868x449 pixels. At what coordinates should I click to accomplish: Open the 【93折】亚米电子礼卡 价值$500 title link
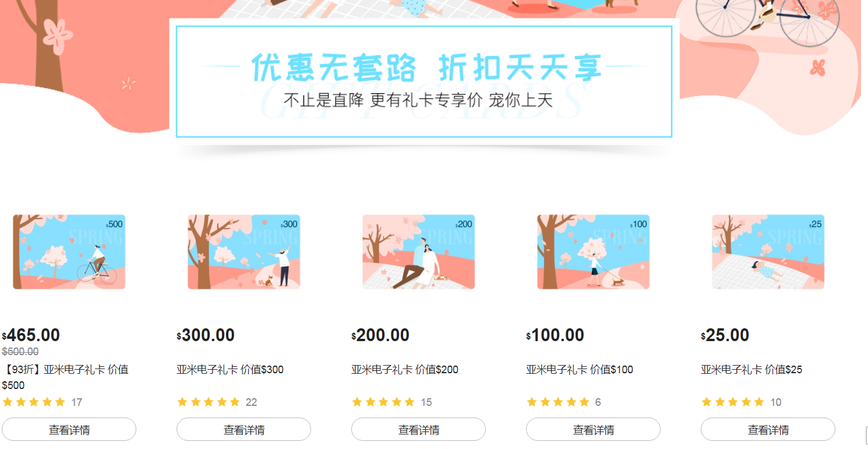point(65,377)
